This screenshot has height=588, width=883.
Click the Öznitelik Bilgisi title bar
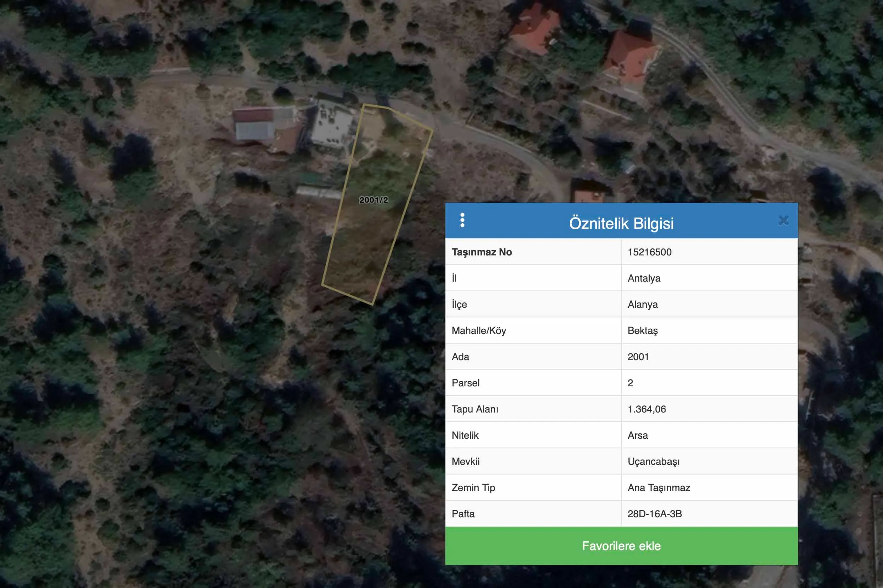click(x=621, y=223)
